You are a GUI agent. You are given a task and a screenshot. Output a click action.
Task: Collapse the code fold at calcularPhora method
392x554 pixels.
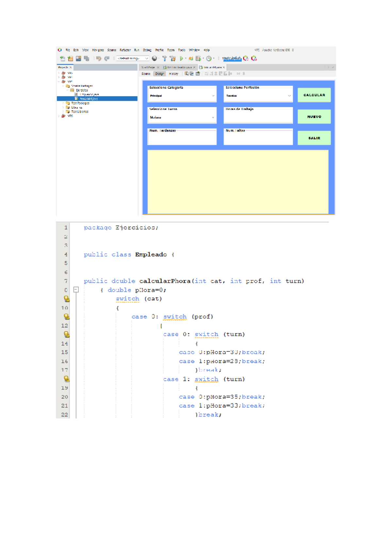click(x=76, y=290)
